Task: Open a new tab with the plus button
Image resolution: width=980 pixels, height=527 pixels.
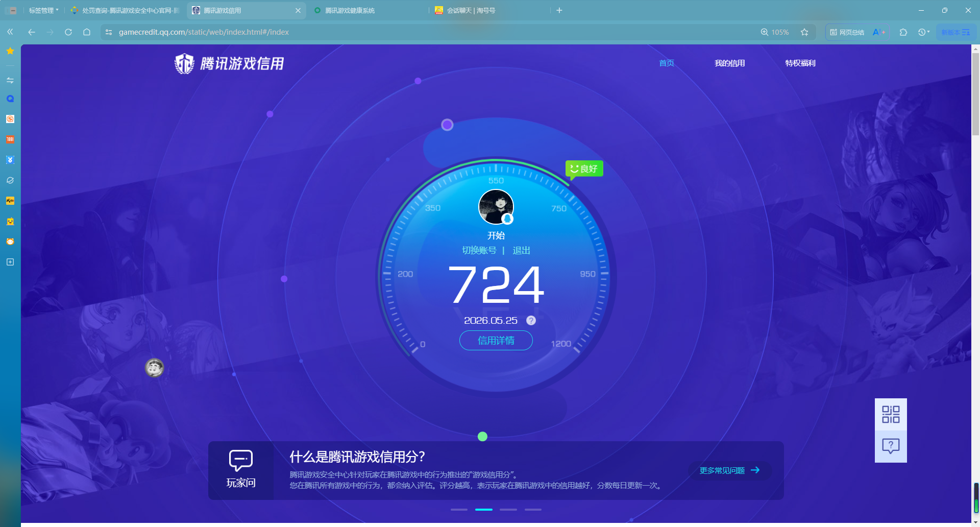Action: pos(559,10)
